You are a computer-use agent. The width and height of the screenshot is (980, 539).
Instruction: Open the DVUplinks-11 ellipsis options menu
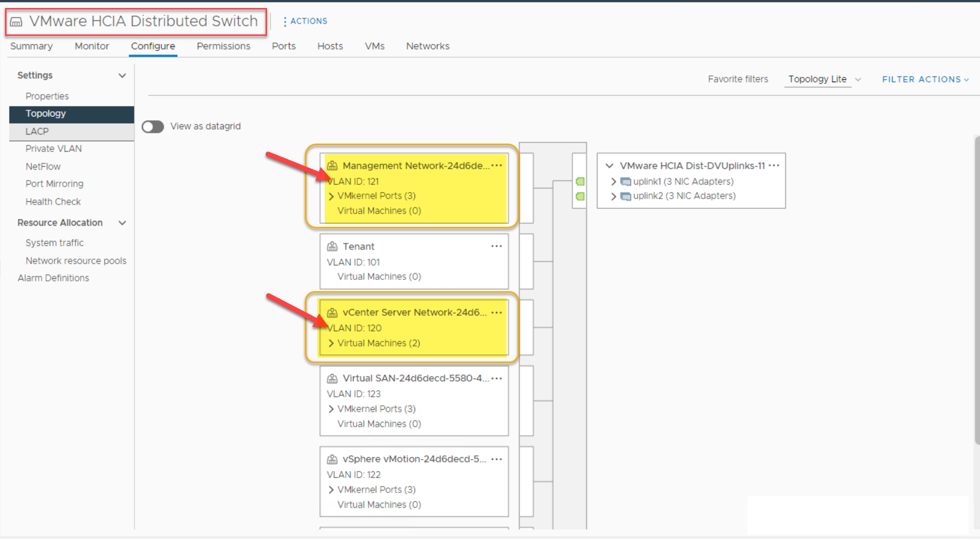click(x=773, y=166)
